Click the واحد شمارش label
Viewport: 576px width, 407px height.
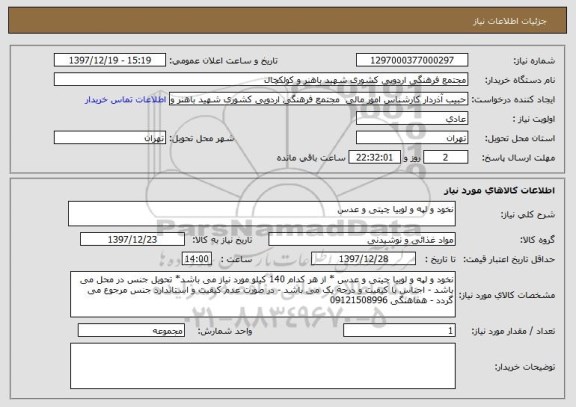pos(225,331)
